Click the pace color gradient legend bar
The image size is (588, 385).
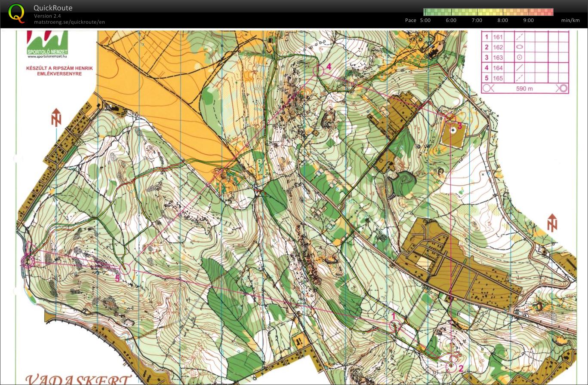click(488, 12)
